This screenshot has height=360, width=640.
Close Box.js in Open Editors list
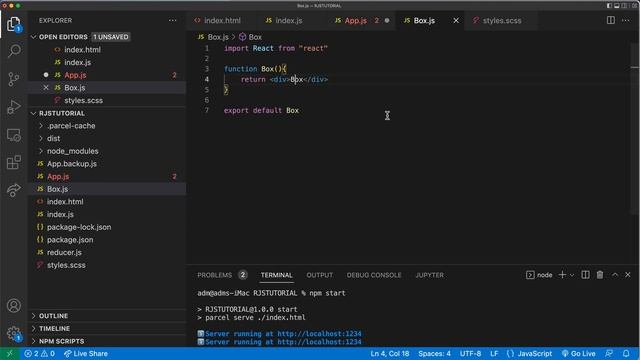[46, 88]
